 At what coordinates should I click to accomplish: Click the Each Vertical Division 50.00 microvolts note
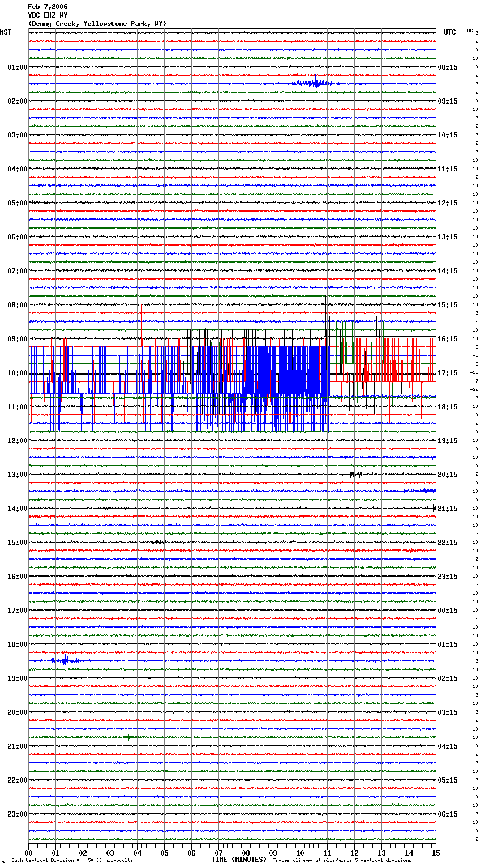tap(72, 861)
